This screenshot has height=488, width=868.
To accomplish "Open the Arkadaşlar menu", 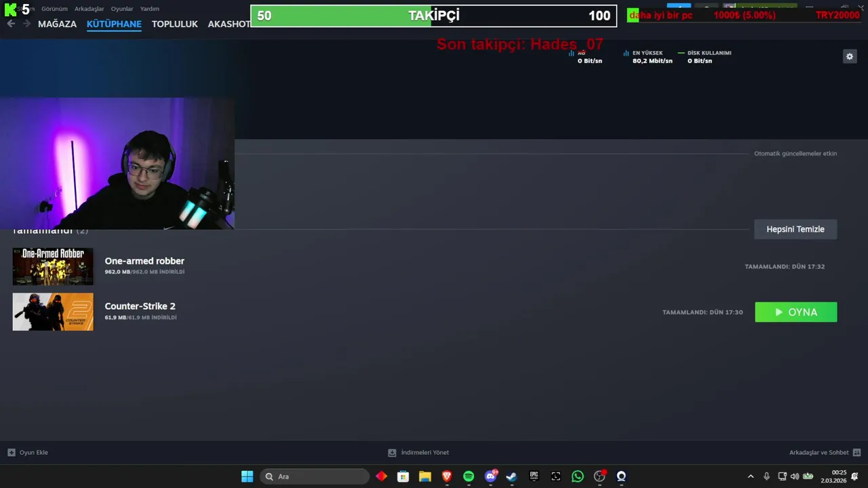I will [x=89, y=9].
